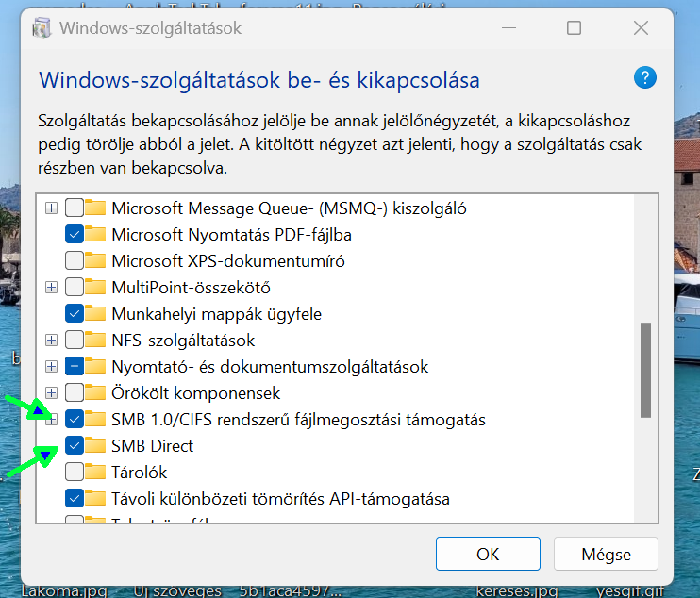
Task: Uncheck Microsoft Nyomtatás PDF-fájlba checkbox
Action: [75, 234]
